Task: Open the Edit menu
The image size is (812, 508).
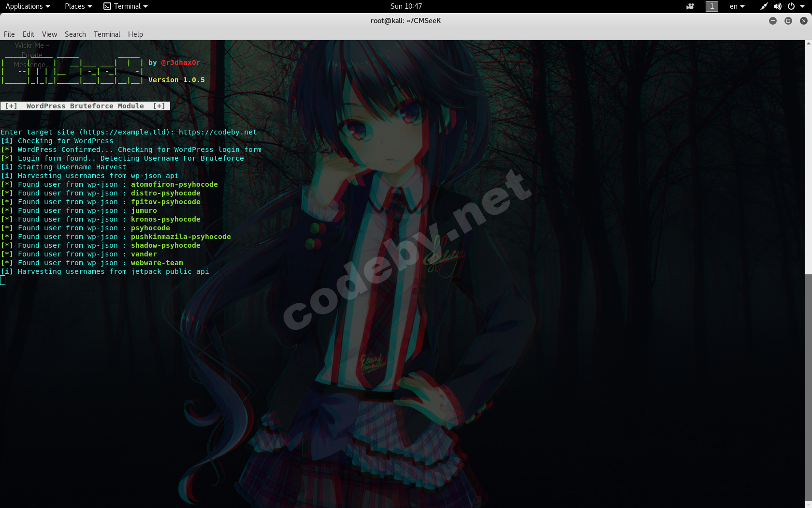Action: click(x=29, y=34)
